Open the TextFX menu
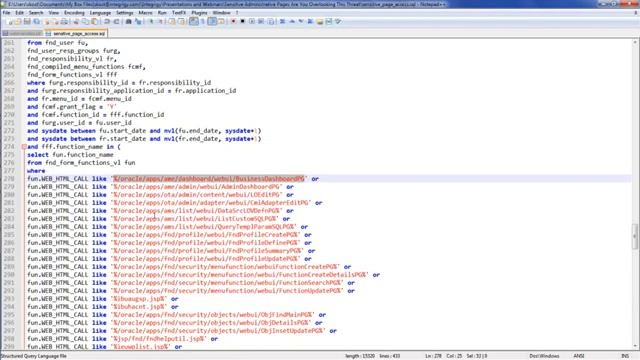Image resolution: width=640 pixels, height=360 pixels. tap(179, 13)
